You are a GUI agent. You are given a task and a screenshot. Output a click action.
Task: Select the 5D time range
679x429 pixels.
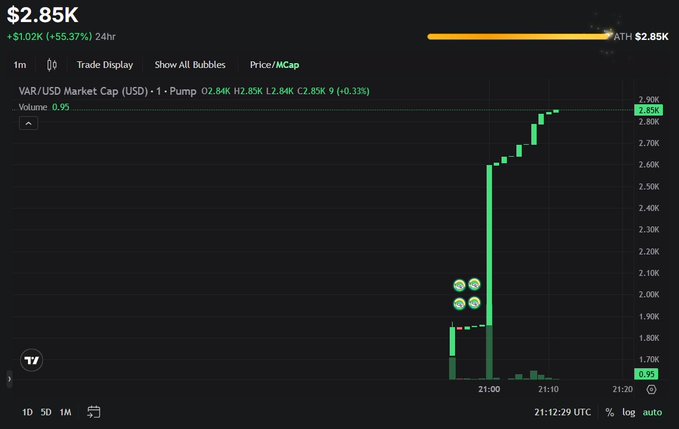(x=46, y=412)
